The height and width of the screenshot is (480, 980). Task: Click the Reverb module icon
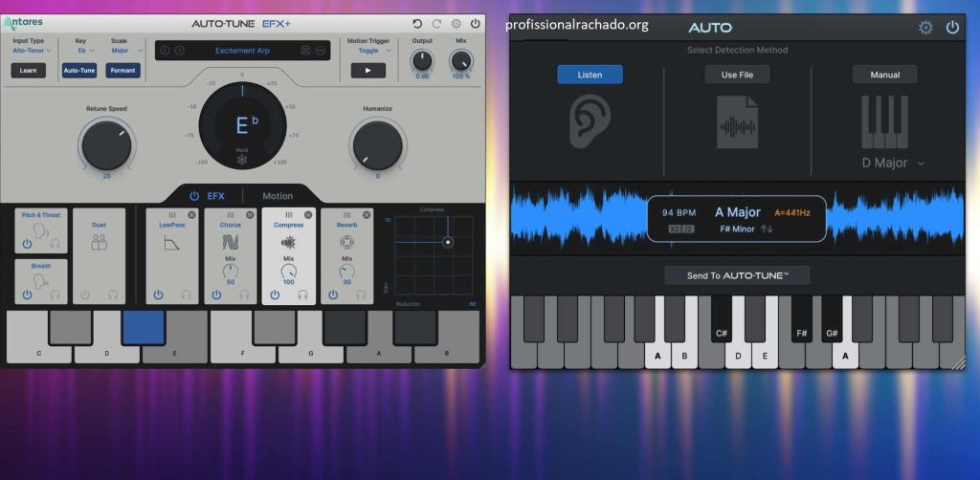[346, 242]
